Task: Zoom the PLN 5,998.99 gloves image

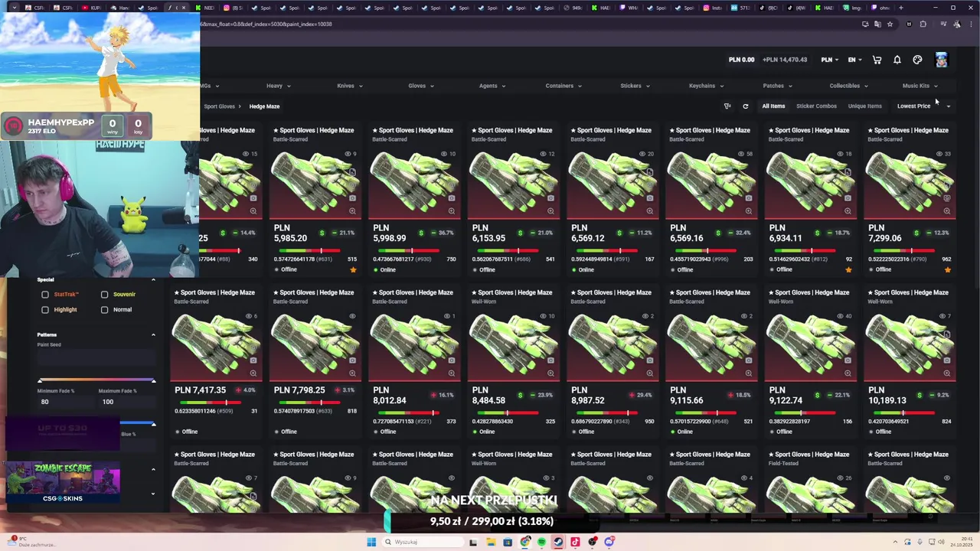Action: tap(452, 211)
